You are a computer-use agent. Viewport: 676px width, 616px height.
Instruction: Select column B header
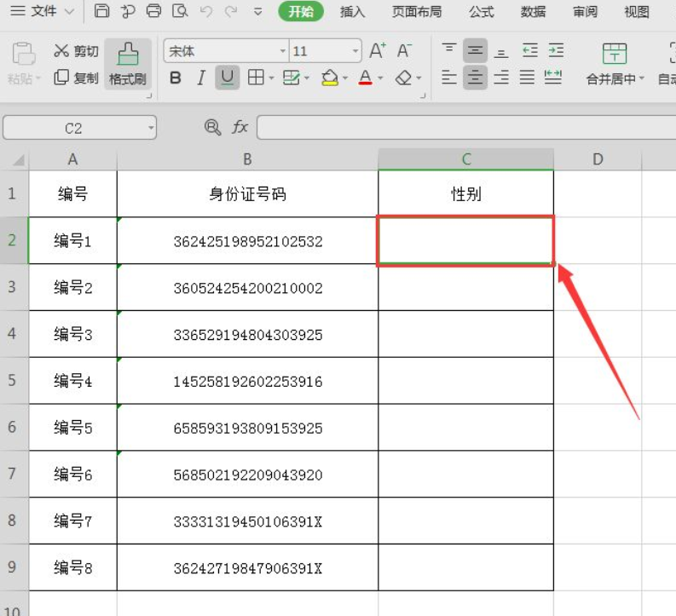click(x=247, y=159)
